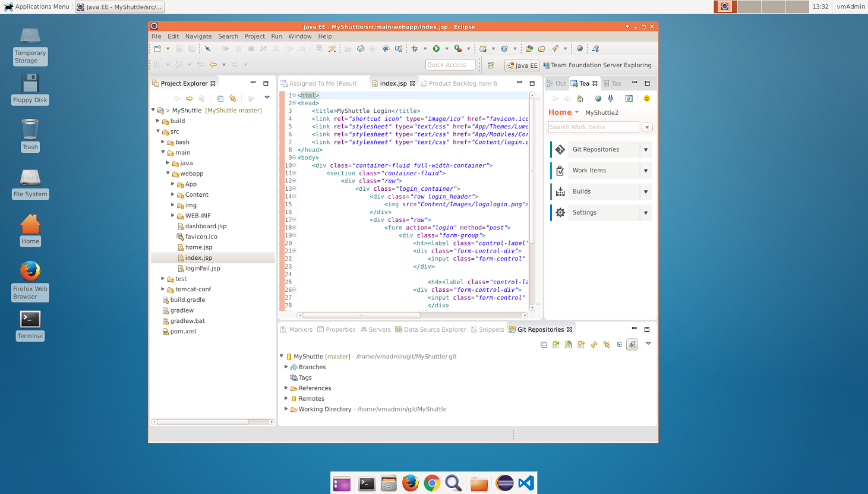
Task: Switch to Team Foundation Server Exploring perspective
Action: tap(597, 65)
